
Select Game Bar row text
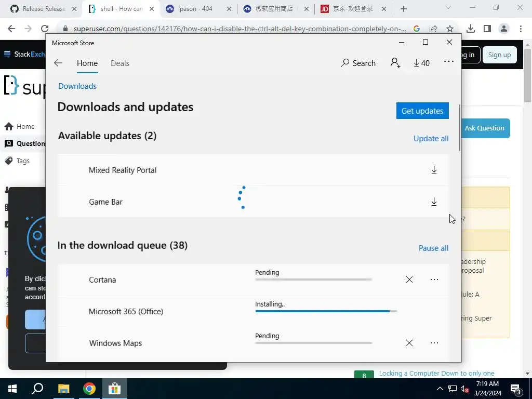click(x=105, y=202)
